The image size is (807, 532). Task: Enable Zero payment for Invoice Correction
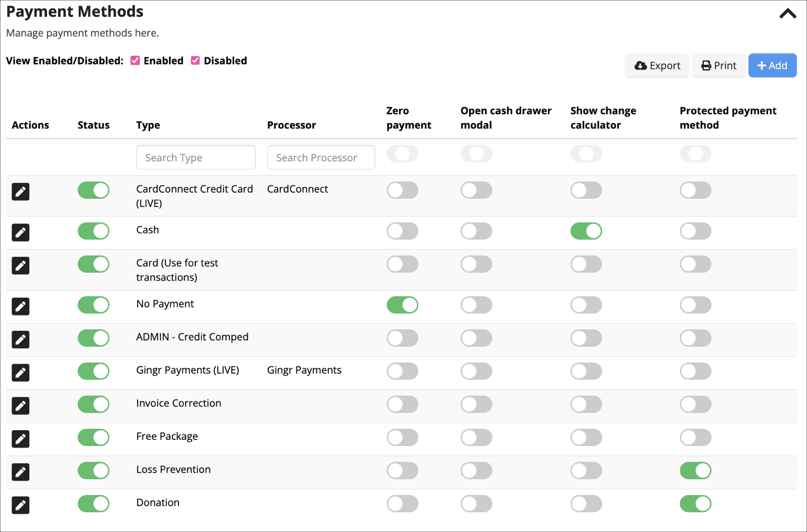pos(402,404)
